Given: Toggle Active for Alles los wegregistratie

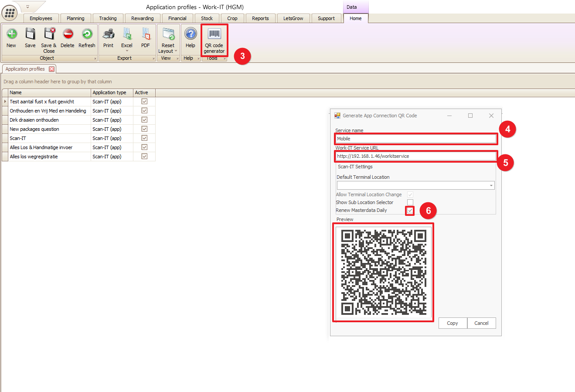Looking at the screenshot, I should tap(144, 156).
